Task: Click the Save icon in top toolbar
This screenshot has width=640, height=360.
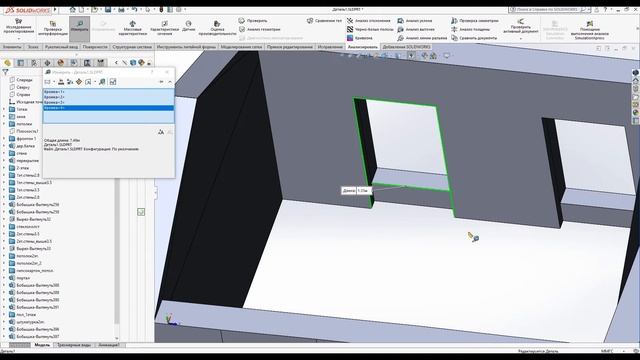Action: coord(108,9)
